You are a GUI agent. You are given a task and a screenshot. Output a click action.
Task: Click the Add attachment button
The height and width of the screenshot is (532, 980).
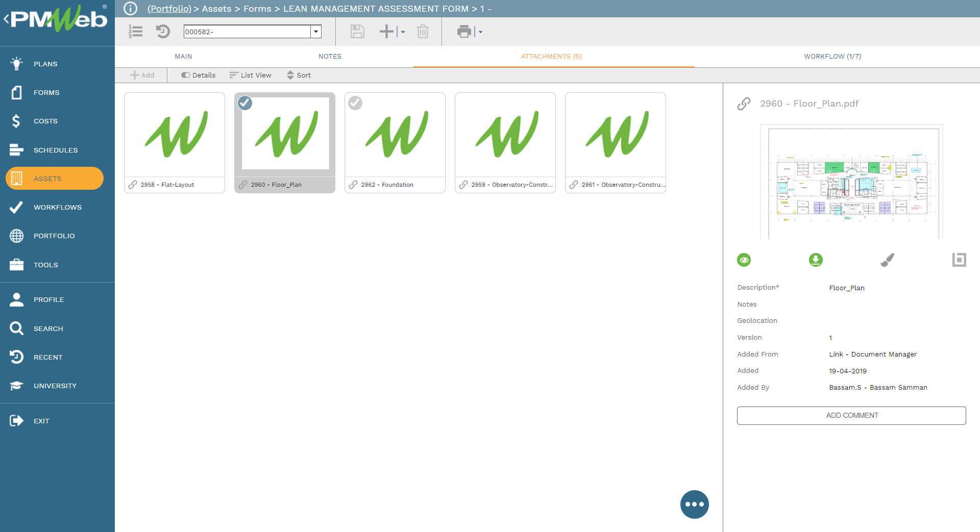point(142,75)
